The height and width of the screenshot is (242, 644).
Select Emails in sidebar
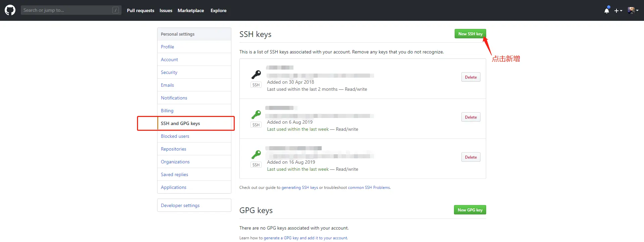pyautogui.click(x=194, y=85)
